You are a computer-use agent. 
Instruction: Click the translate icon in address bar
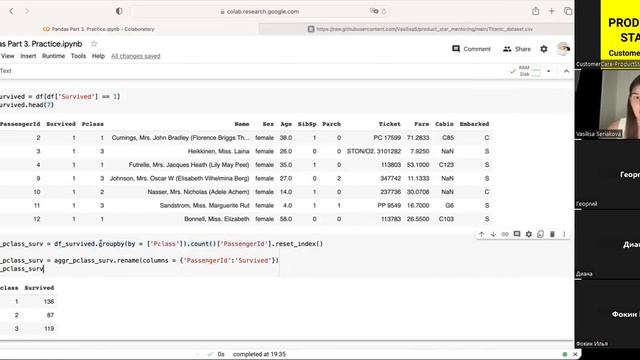[x=374, y=11]
